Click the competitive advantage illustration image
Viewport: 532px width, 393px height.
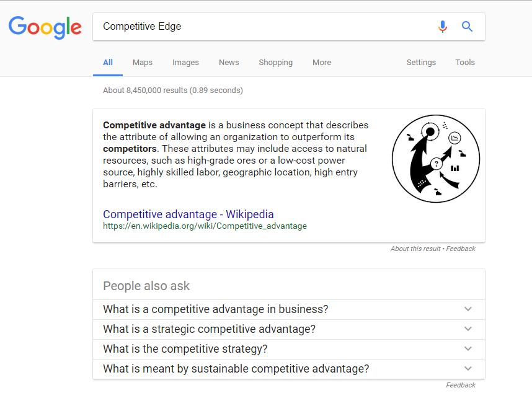436,159
